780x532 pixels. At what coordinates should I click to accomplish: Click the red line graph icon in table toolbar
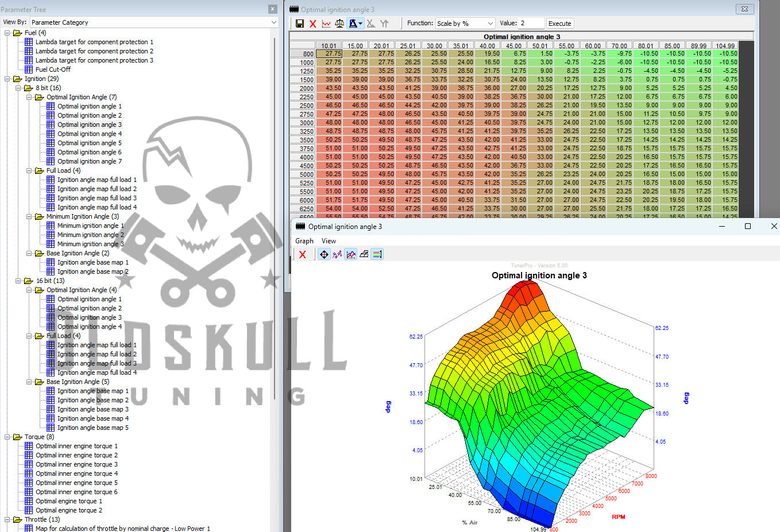pyautogui.click(x=326, y=24)
